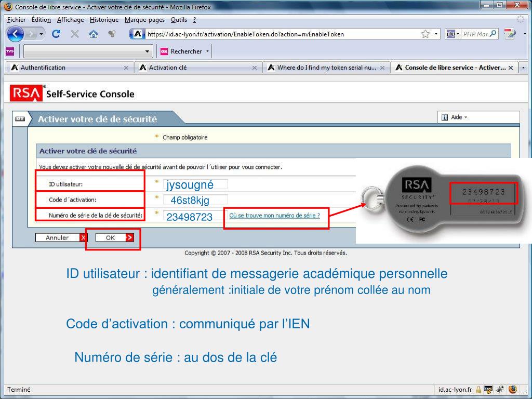Viewport: 532px width, 399px height.
Task: Click the Copyright RSA Security text
Action: [265, 253]
